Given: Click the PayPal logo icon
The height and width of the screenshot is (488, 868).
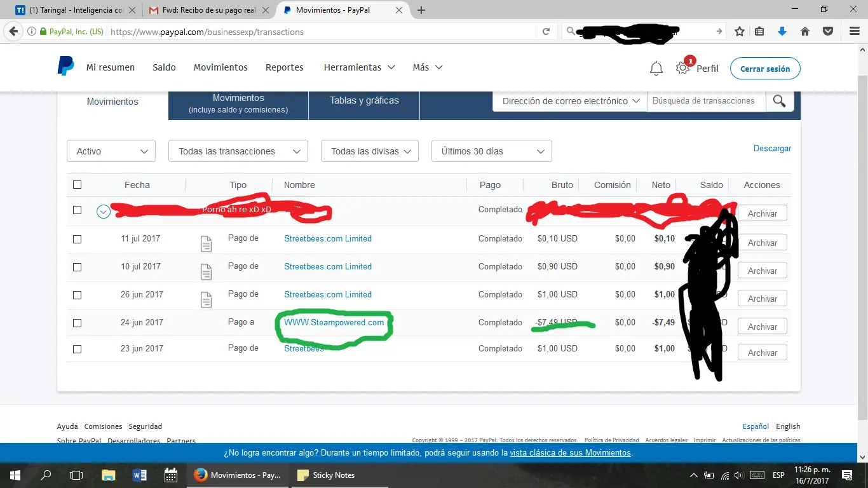Looking at the screenshot, I should tap(65, 66).
